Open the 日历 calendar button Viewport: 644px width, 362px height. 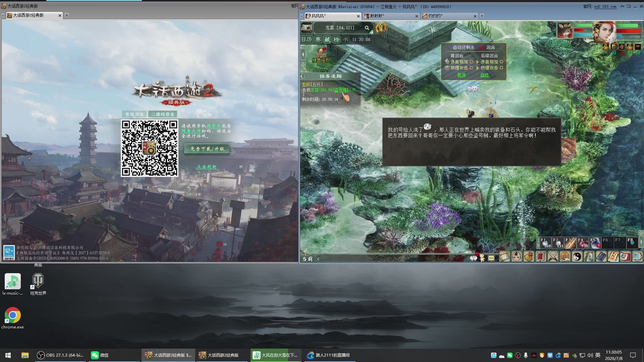pyautogui.click(x=307, y=40)
